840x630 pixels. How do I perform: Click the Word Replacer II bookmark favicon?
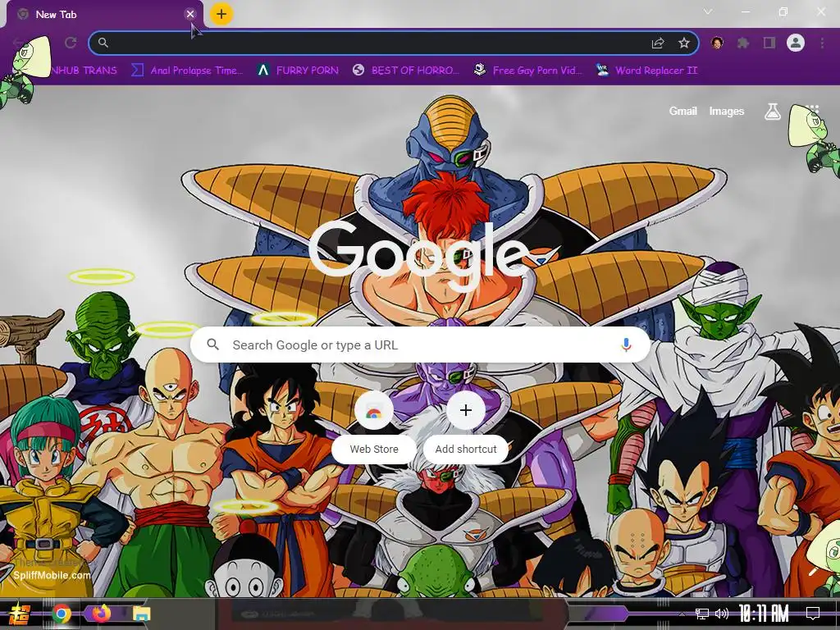[x=602, y=70]
